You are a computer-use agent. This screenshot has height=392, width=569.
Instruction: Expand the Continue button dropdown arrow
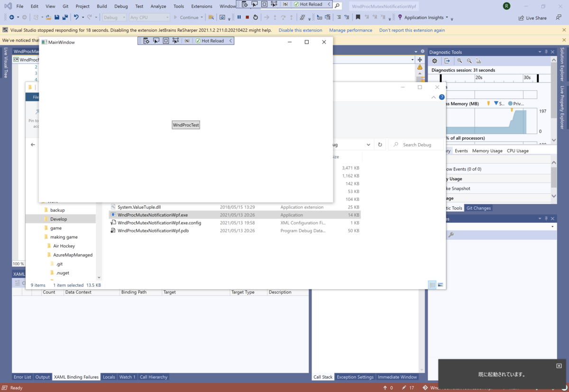tap(202, 17)
